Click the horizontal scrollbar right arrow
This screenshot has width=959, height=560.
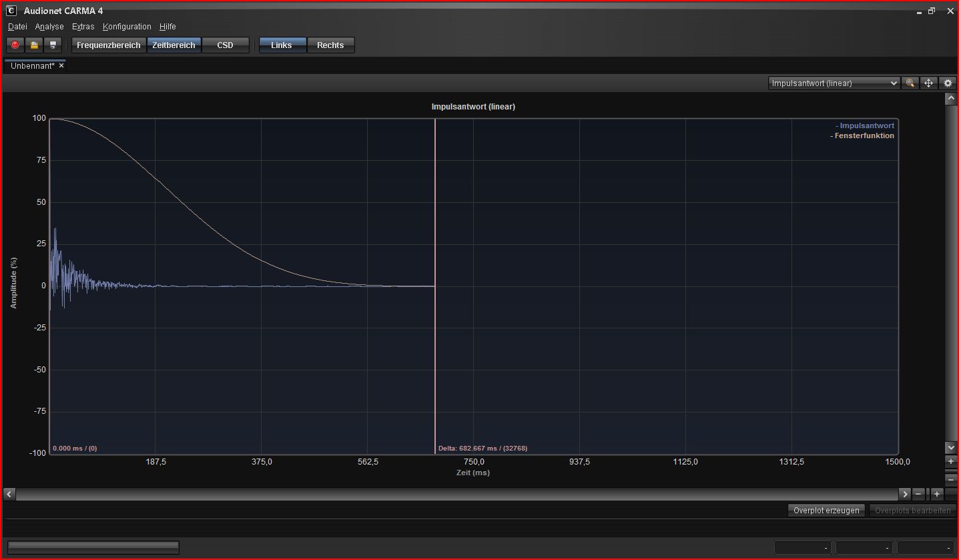click(905, 494)
